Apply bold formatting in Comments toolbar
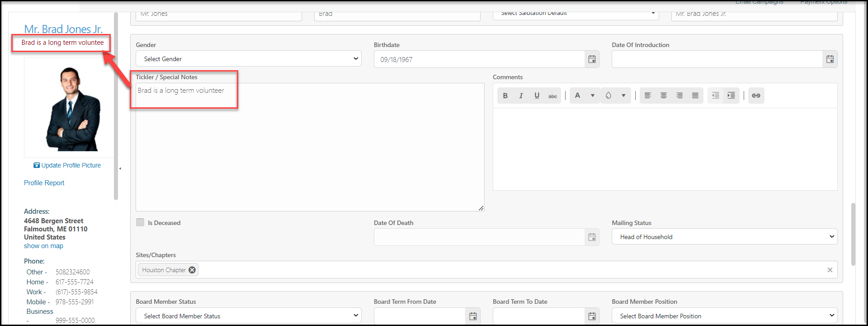Viewport: 868px width, 326px height. point(505,96)
